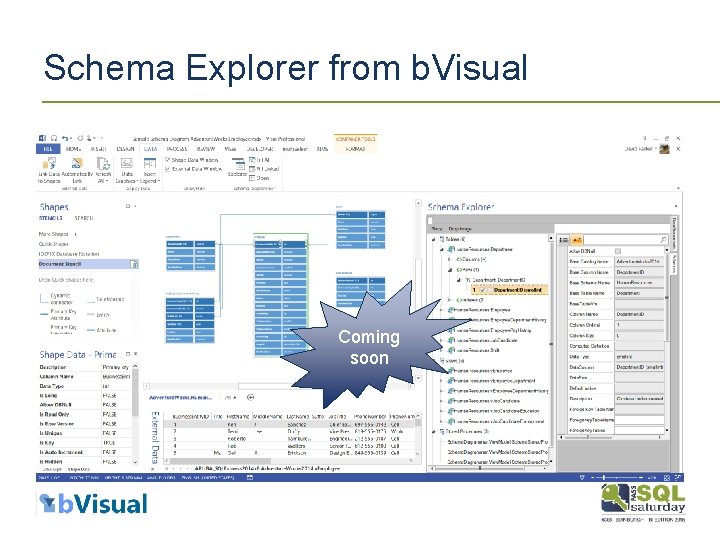Click the Document Stencil edit icon
This screenshot has height=540, width=720.
pyautogui.click(x=134, y=264)
